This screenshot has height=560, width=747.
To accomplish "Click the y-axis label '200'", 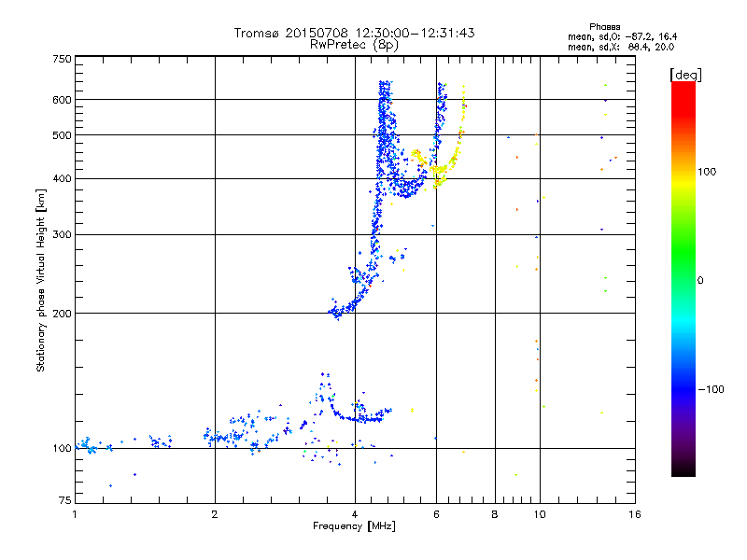I will pos(62,314).
